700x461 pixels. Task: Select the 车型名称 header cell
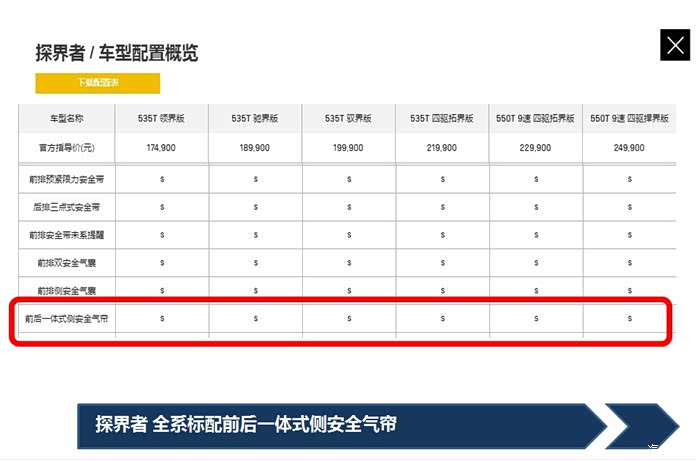(67, 118)
